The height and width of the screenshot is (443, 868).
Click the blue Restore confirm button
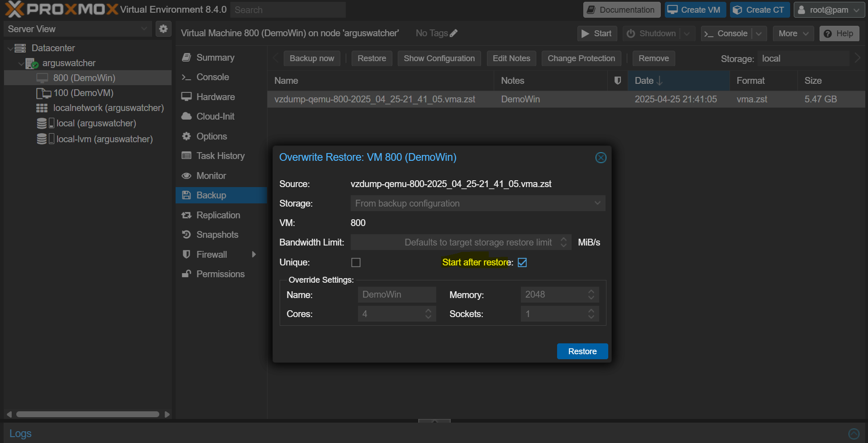point(582,352)
